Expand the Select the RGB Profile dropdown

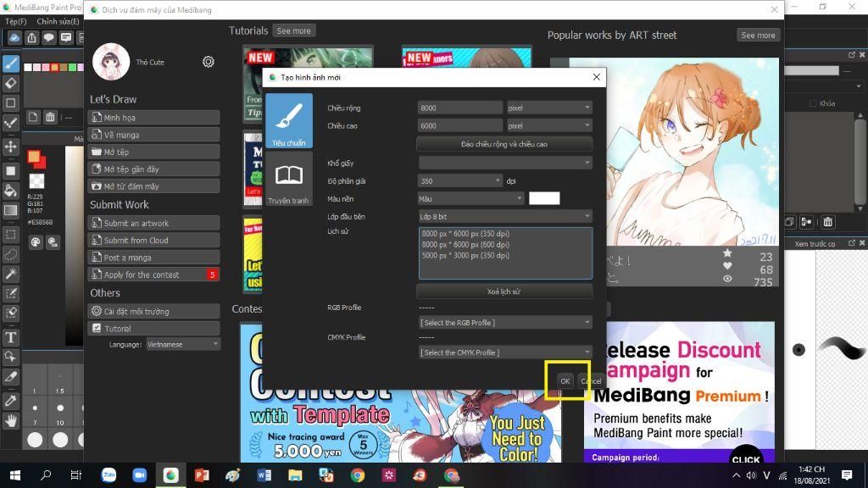(x=505, y=323)
